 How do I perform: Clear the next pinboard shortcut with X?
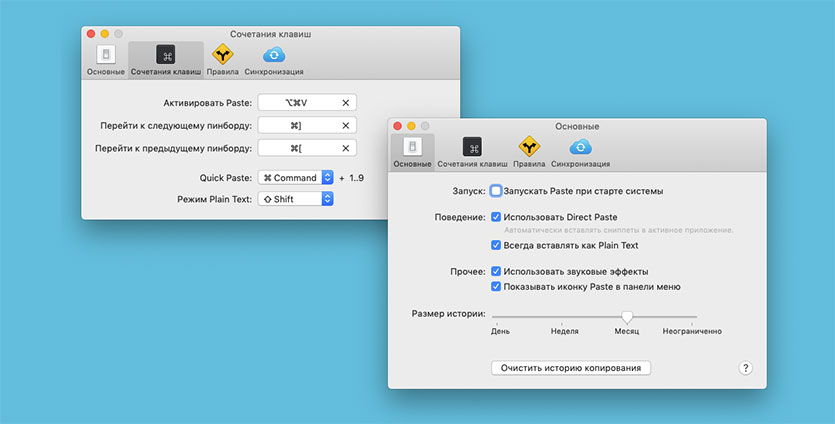coord(346,125)
